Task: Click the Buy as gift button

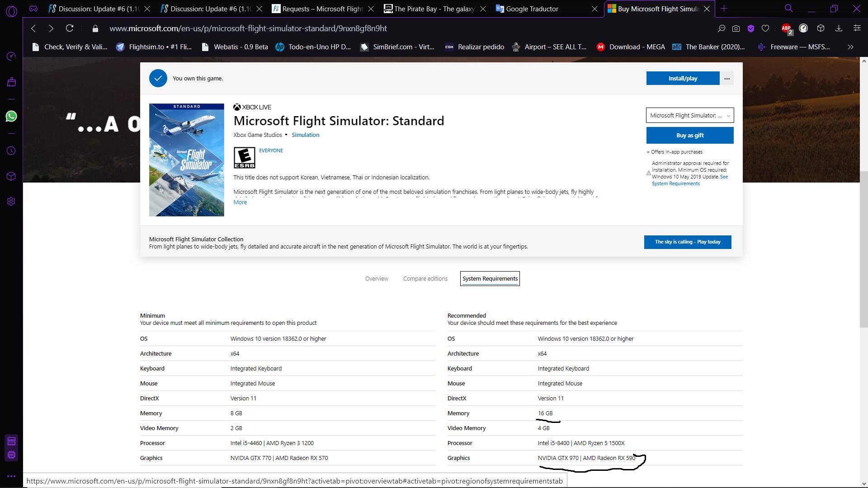Action: [x=689, y=136]
